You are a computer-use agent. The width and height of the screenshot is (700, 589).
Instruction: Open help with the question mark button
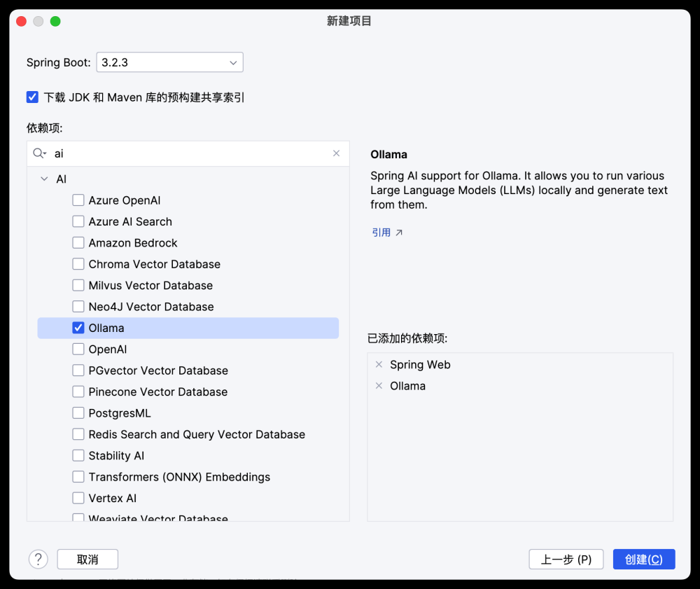tap(38, 559)
